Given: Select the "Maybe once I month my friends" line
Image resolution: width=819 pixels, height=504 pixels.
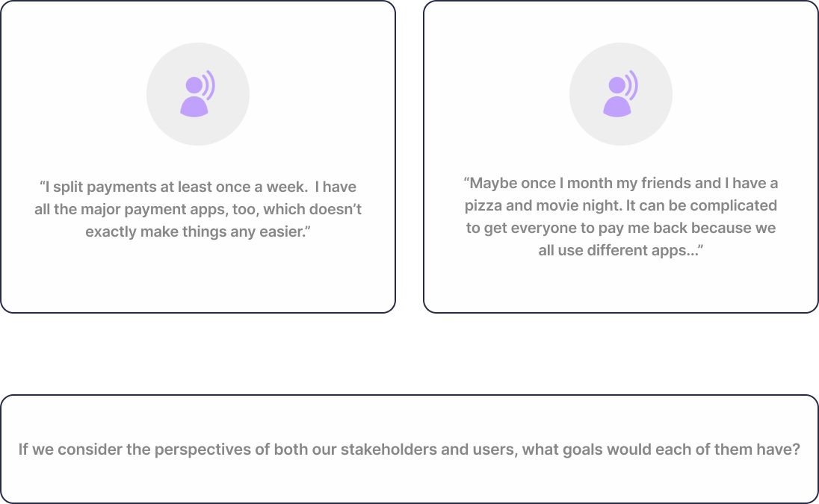Looking at the screenshot, I should 620,183.
